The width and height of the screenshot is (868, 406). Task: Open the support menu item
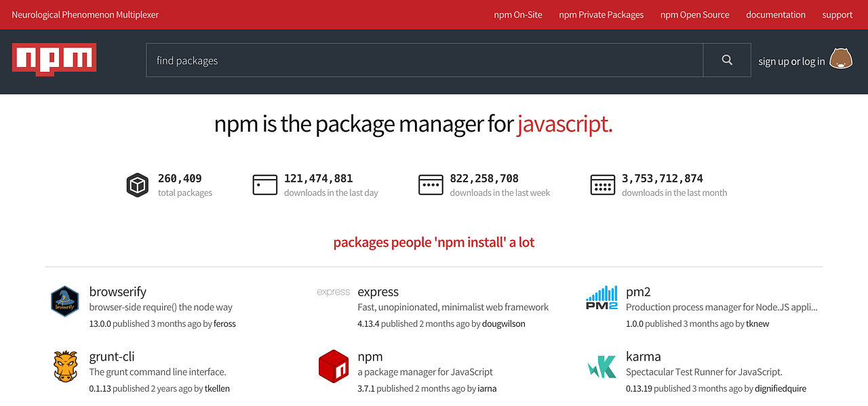click(837, 14)
